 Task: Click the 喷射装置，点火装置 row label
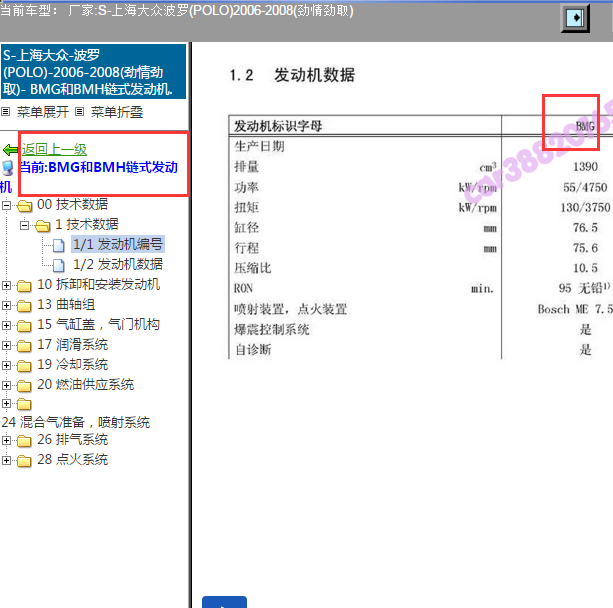(x=290, y=309)
